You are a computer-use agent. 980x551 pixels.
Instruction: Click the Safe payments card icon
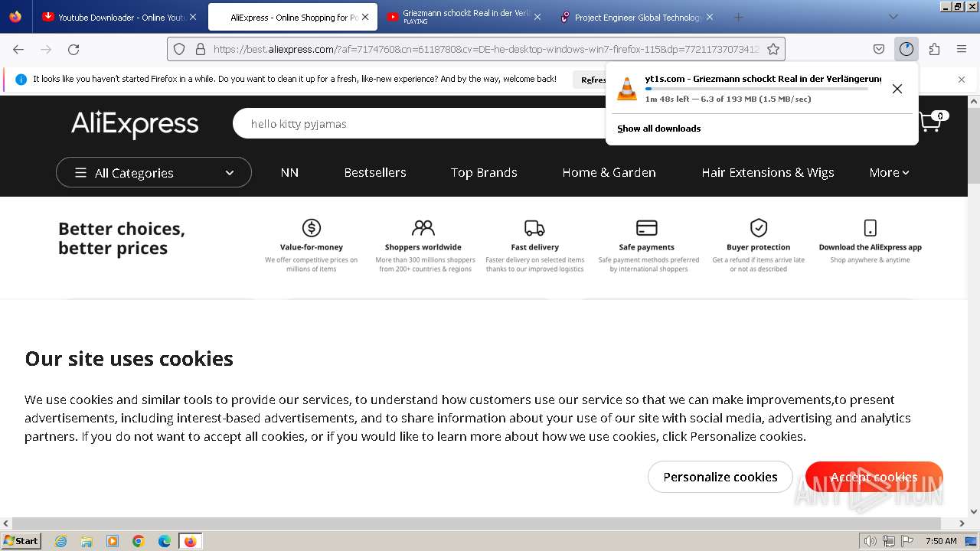(647, 227)
